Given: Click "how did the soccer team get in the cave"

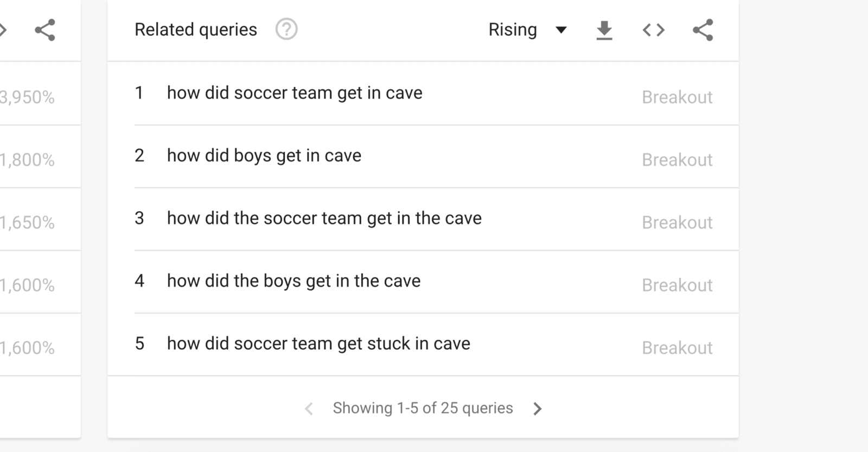Looking at the screenshot, I should click(324, 218).
